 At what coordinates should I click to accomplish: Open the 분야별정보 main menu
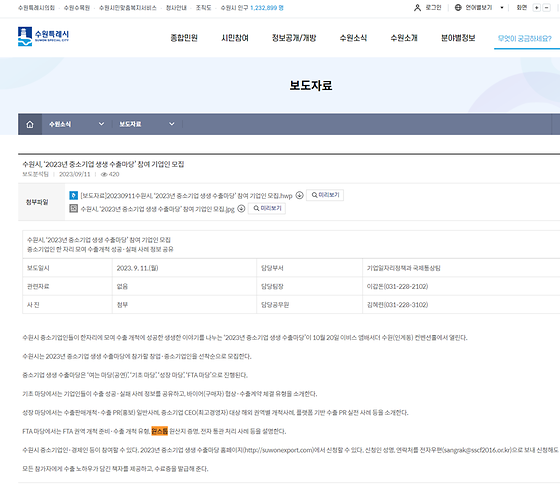click(x=458, y=38)
